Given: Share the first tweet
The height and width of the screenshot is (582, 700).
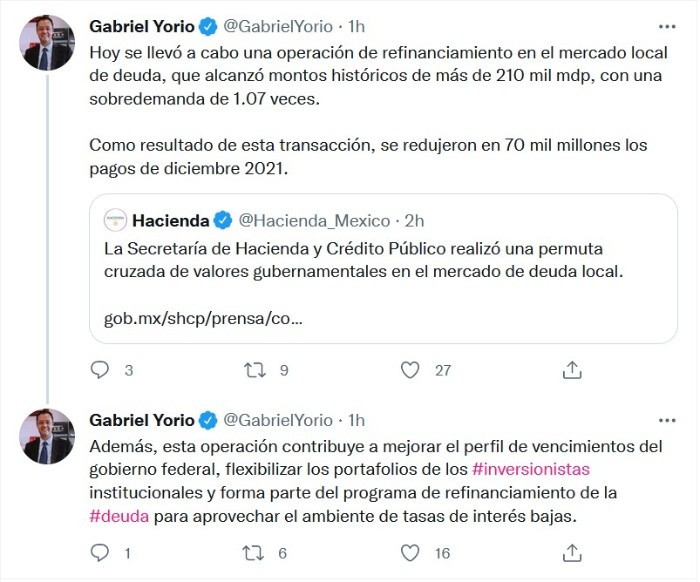Looking at the screenshot, I should click(572, 370).
